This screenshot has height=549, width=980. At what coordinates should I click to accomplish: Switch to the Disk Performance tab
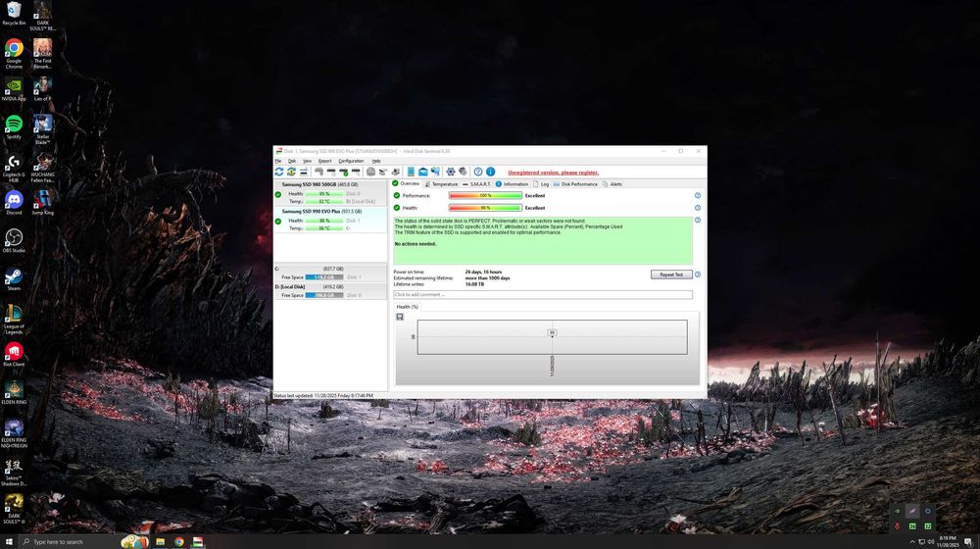(x=575, y=184)
